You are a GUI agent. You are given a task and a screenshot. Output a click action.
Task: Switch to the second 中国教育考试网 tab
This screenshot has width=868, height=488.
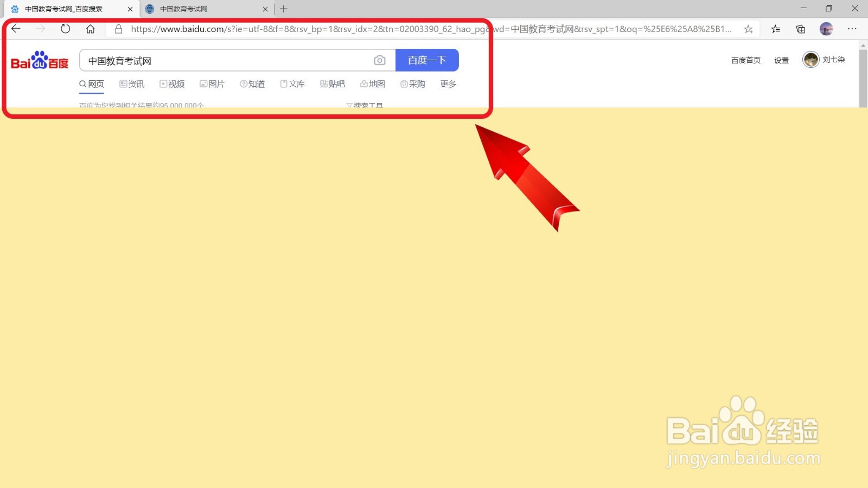[206, 9]
